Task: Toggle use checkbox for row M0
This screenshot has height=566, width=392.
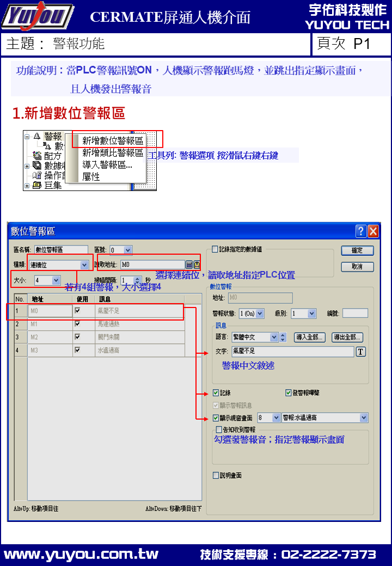Action: tap(77, 310)
